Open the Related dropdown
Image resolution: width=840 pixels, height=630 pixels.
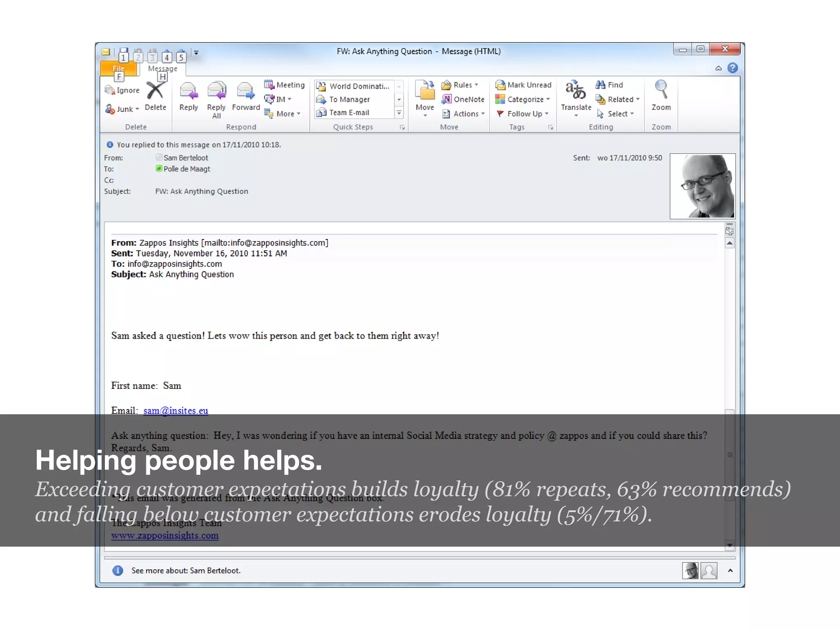pos(618,99)
